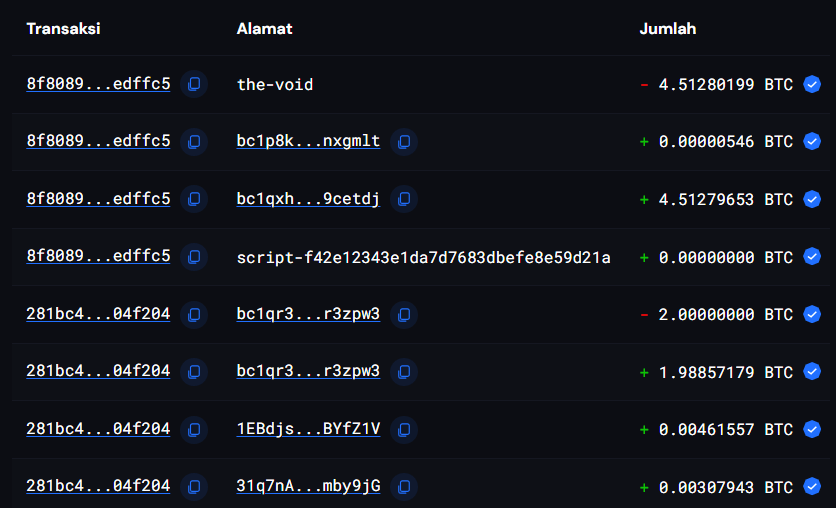
Task: Copy transaction hash in the bc1p8k...nxgmlt row
Action: coord(194,142)
